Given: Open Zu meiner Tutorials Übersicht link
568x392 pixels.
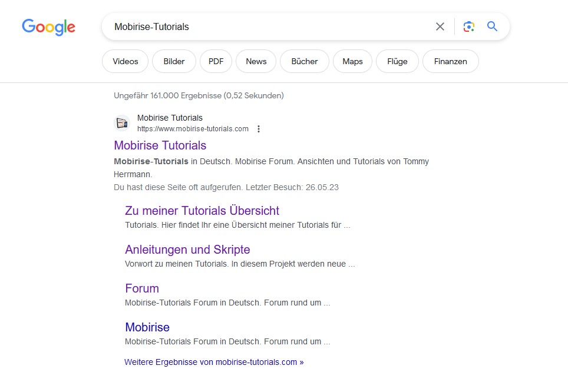Looking at the screenshot, I should point(202,211).
